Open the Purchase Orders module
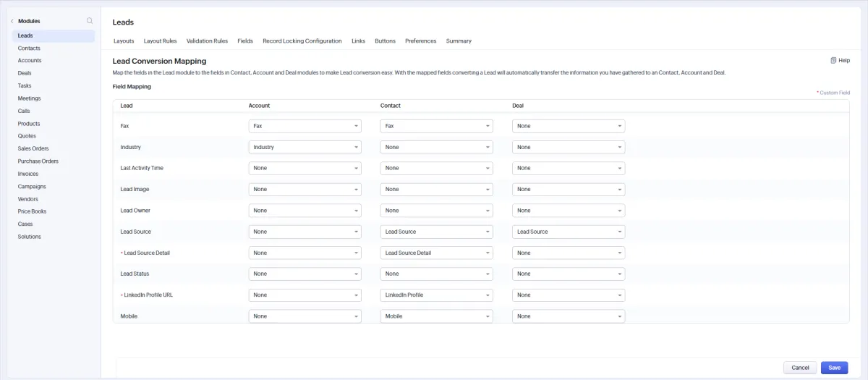This screenshot has height=380, width=868. 38,161
